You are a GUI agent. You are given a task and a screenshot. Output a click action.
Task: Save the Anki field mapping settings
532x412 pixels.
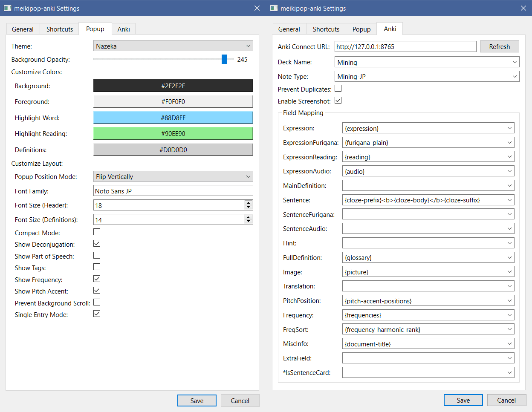tap(463, 400)
